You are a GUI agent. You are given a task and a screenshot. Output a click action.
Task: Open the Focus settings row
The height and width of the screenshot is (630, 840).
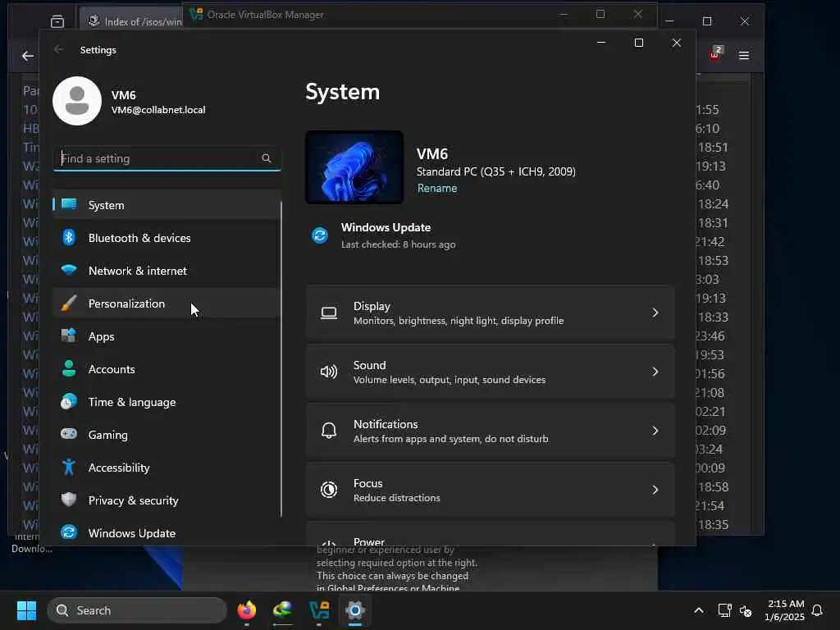pyautogui.click(x=491, y=490)
